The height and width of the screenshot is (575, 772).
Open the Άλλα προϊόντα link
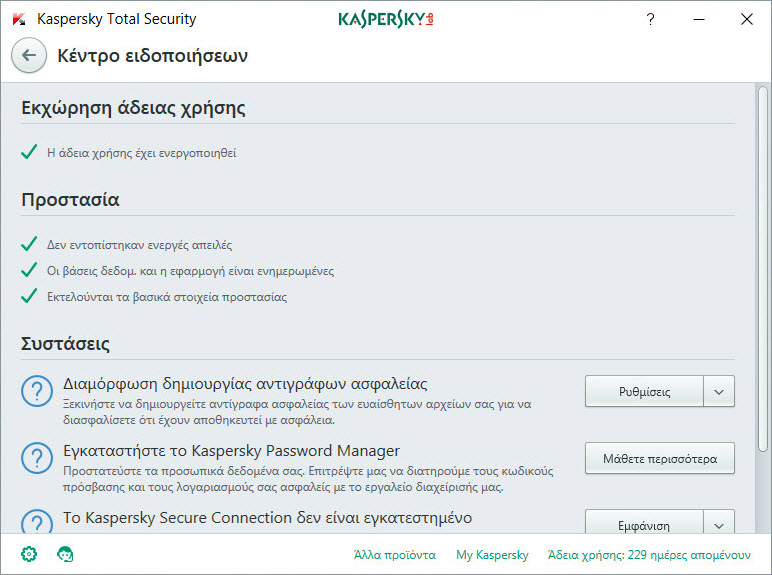coord(394,554)
